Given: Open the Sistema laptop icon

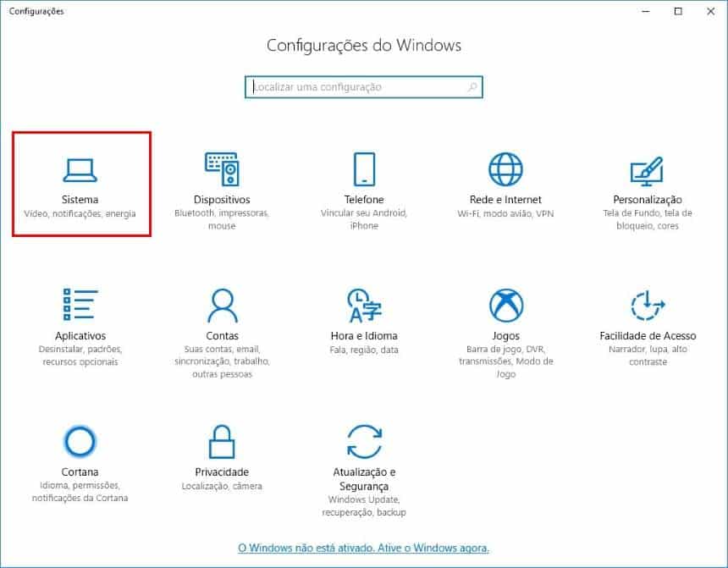Looking at the screenshot, I should point(80,170).
